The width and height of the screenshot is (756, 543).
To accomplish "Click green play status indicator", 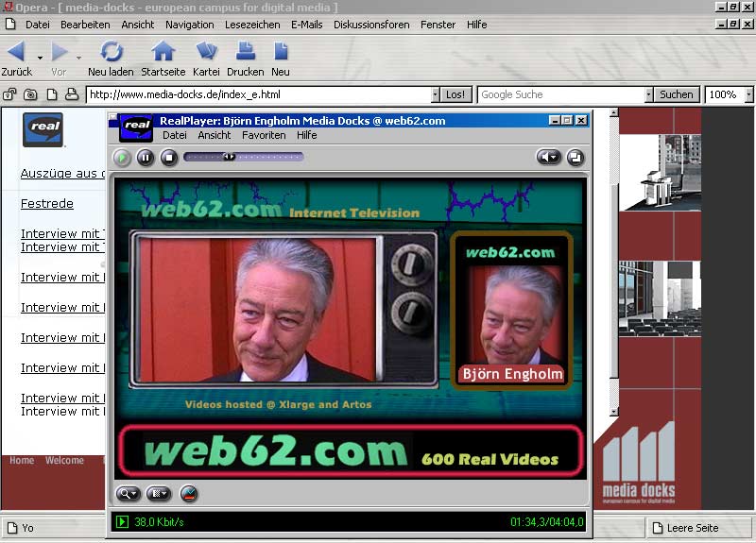I will pos(123,522).
